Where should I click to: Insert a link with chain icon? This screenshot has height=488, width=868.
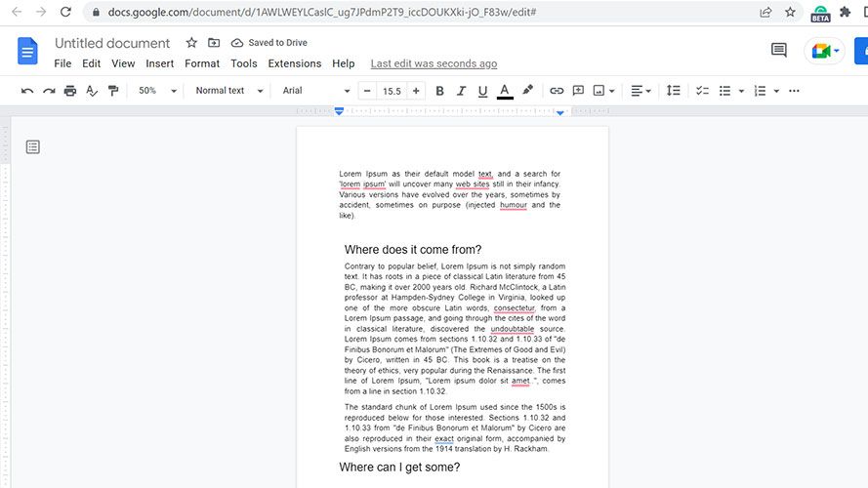pos(557,91)
